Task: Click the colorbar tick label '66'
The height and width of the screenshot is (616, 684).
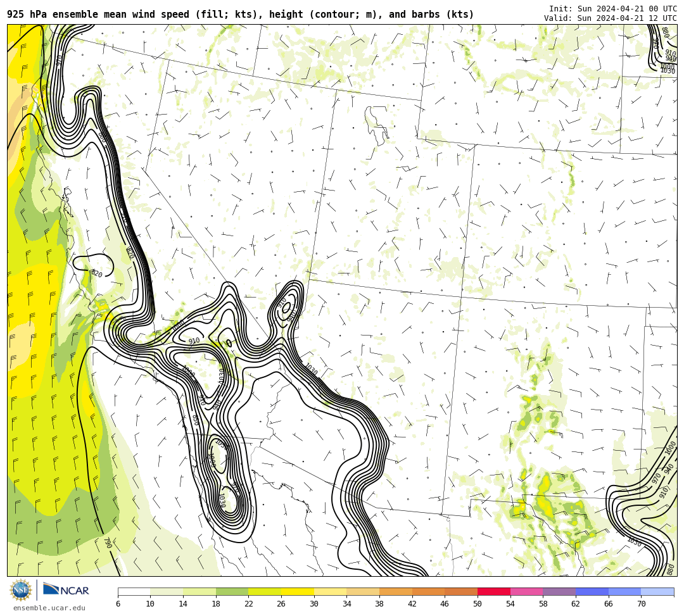Action: (609, 604)
